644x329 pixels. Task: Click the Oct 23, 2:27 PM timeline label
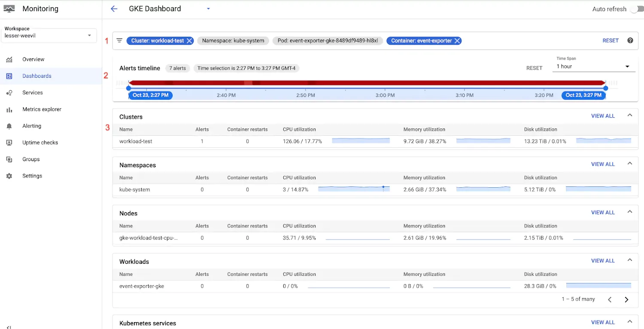point(150,95)
